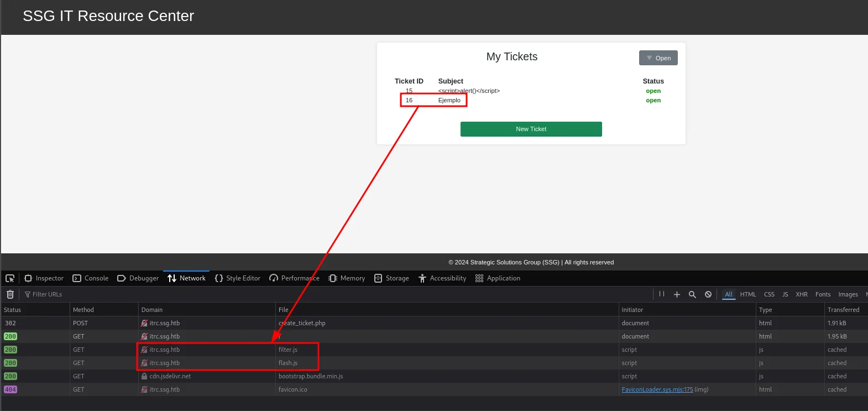This screenshot has height=411, width=868.
Task: Click the New Ticket button
Action: (531, 129)
